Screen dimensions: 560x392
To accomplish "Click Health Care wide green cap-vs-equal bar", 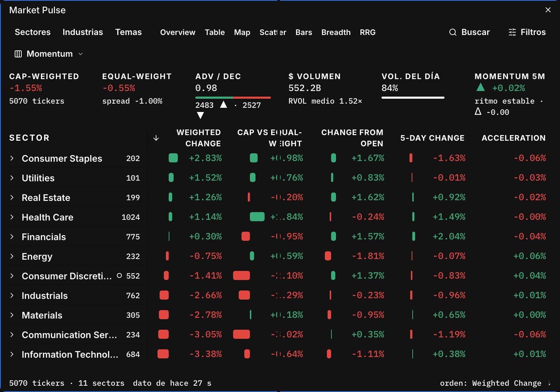I will pos(257,217).
